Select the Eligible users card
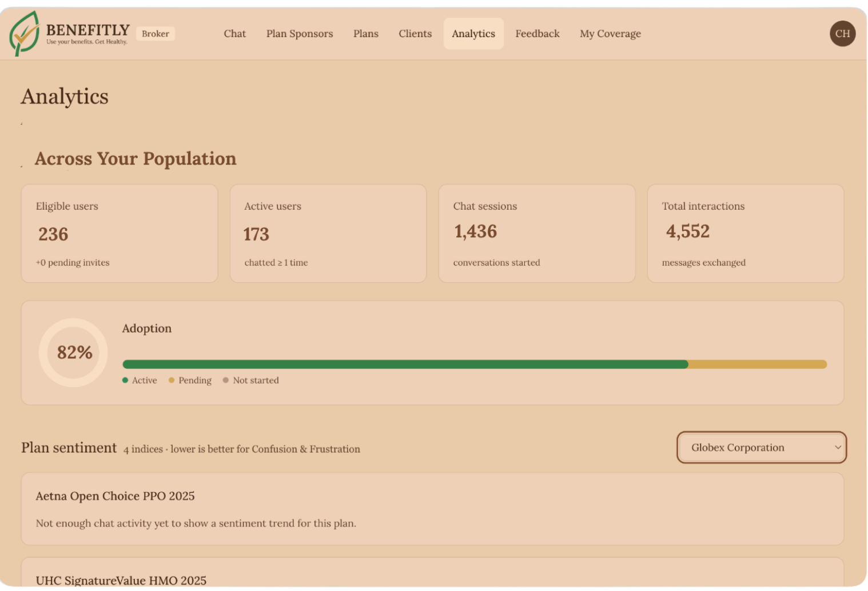868x591 pixels. point(120,233)
